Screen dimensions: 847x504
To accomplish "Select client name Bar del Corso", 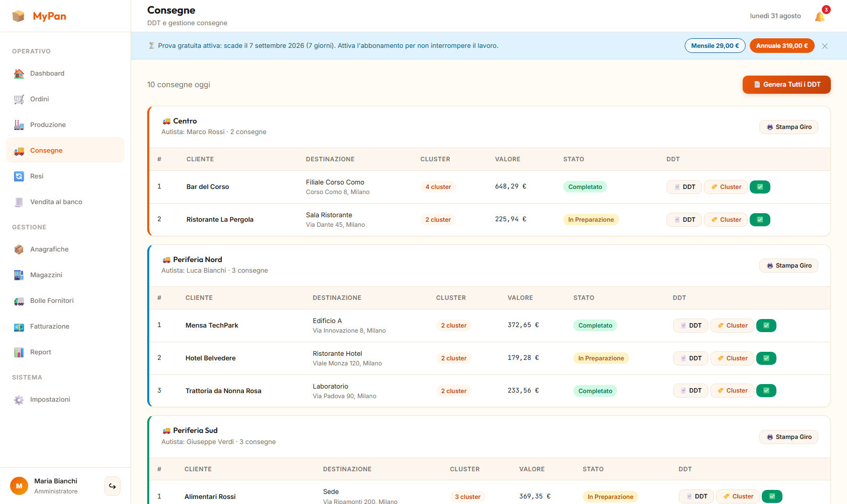I will tap(208, 187).
